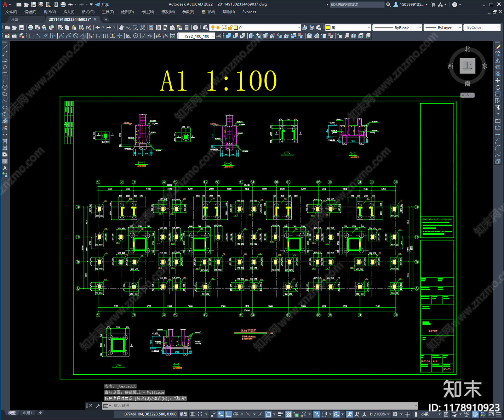
Task: Toggle lineweight display in status bar
Action: pos(281,414)
